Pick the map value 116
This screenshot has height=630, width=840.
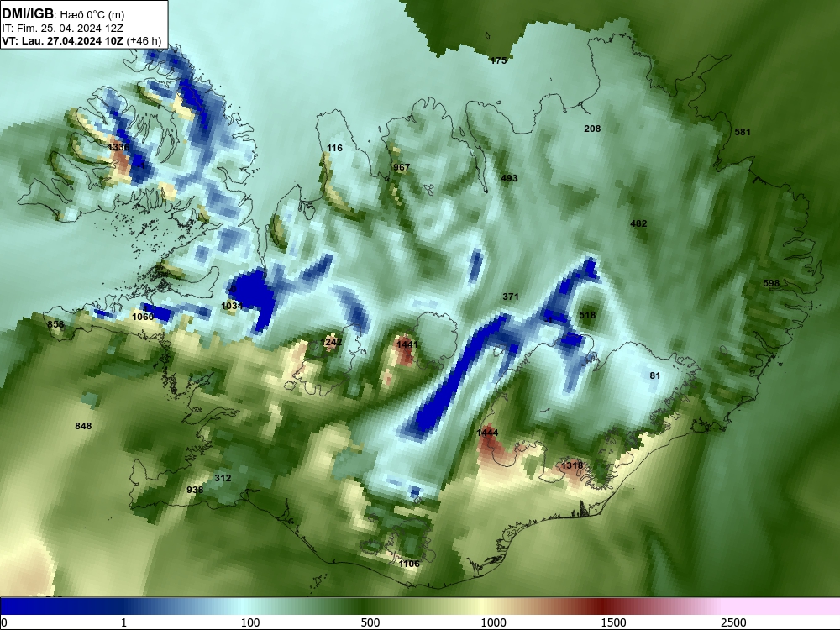tap(335, 148)
